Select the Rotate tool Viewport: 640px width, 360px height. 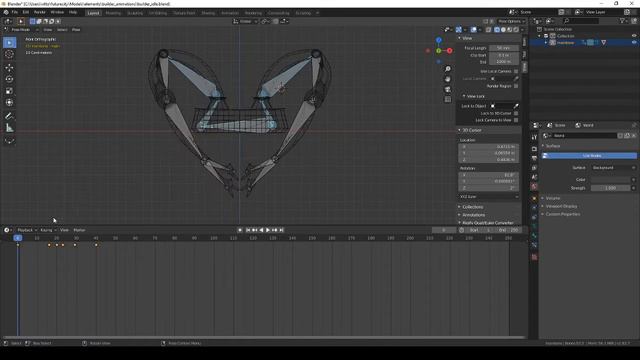(10, 79)
